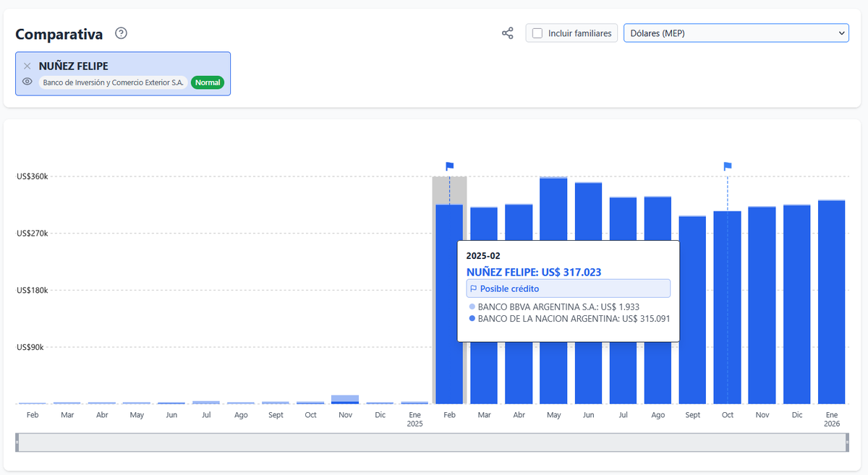Click the range slider bar below the chart
Viewport: 868px width, 475px height.
click(433, 442)
